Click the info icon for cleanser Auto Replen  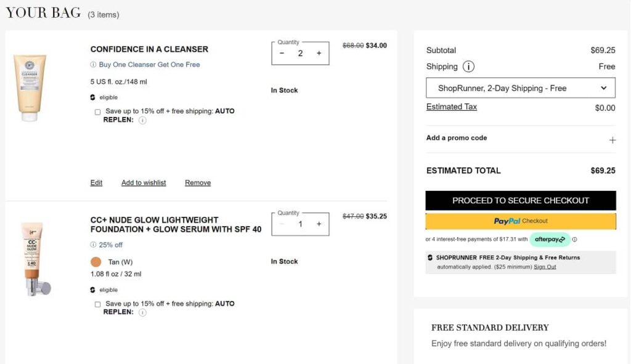tap(142, 121)
